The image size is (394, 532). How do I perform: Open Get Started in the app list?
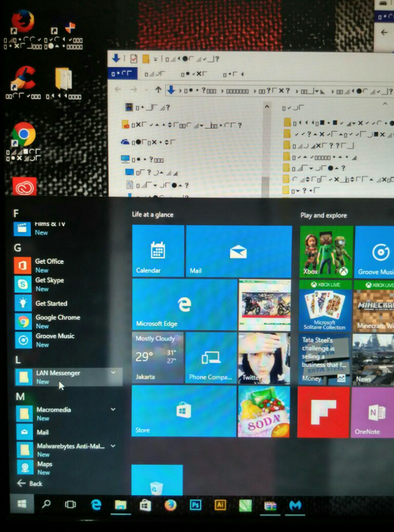68,303
